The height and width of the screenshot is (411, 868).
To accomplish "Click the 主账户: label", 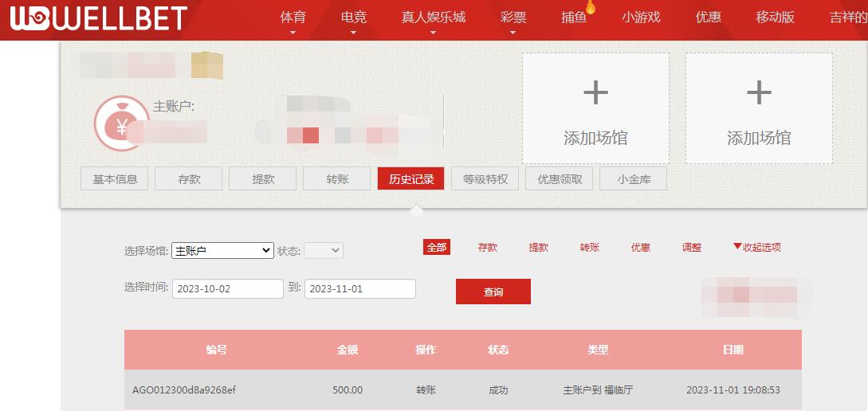I will point(173,106).
